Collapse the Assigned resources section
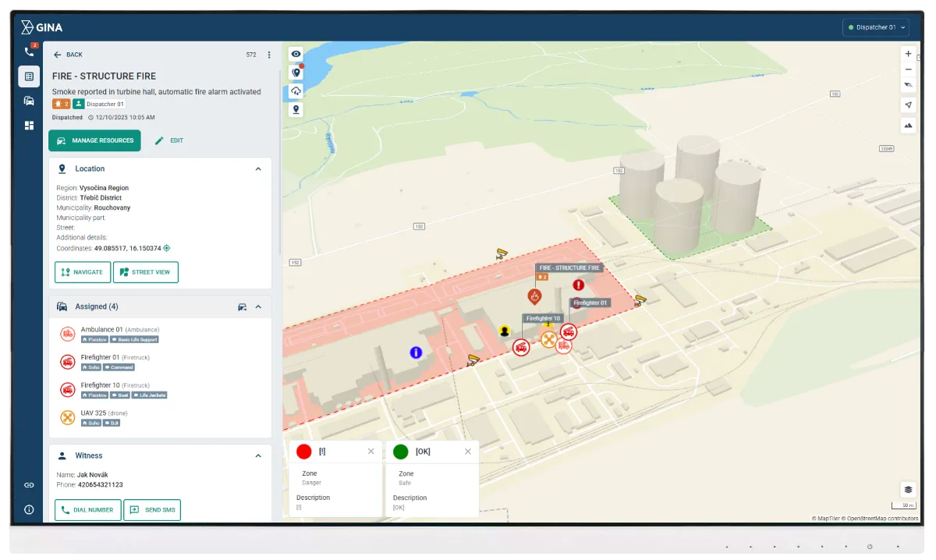The width and height of the screenshot is (936, 560). pos(258,307)
